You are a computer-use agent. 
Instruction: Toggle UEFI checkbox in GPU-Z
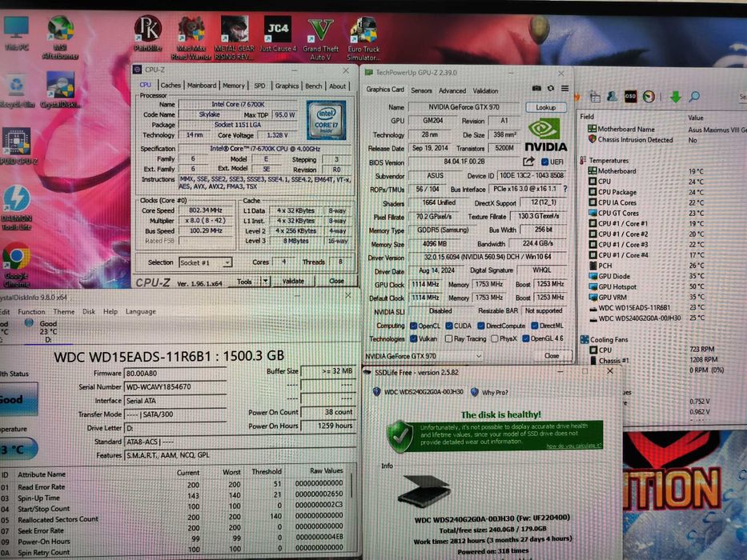(x=544, y=162)
